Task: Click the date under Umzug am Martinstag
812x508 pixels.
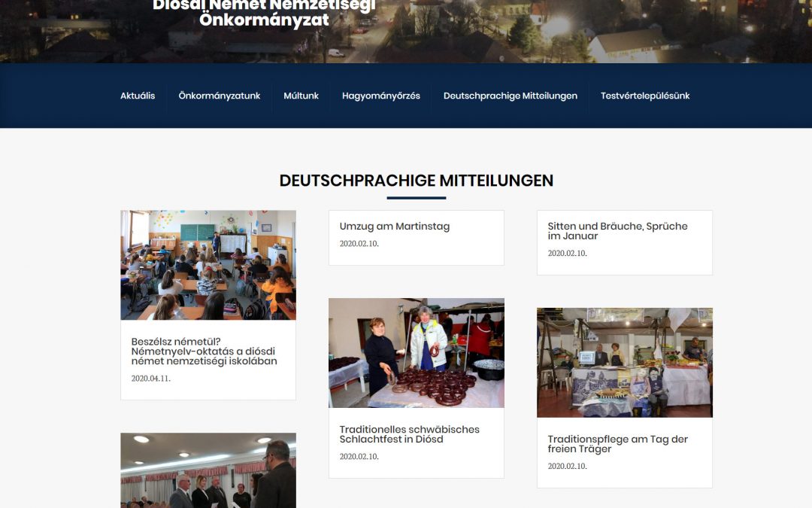Action: tap(359, 244)
